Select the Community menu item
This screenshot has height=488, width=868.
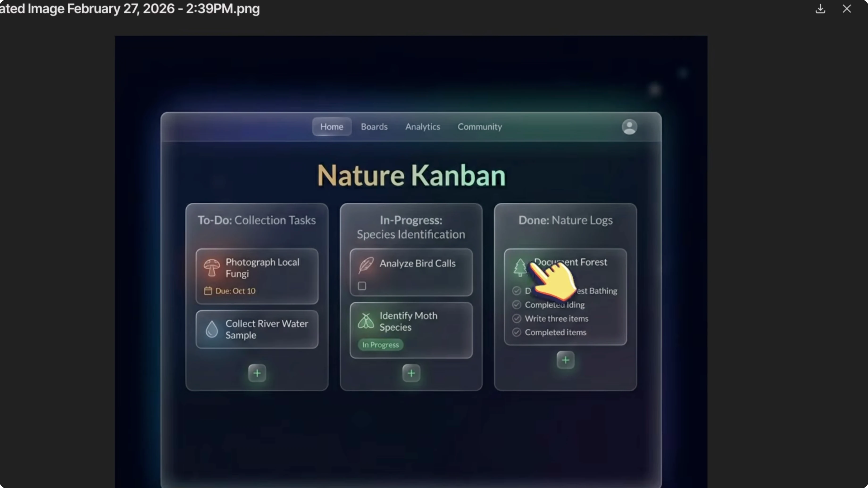pos(480,127)
